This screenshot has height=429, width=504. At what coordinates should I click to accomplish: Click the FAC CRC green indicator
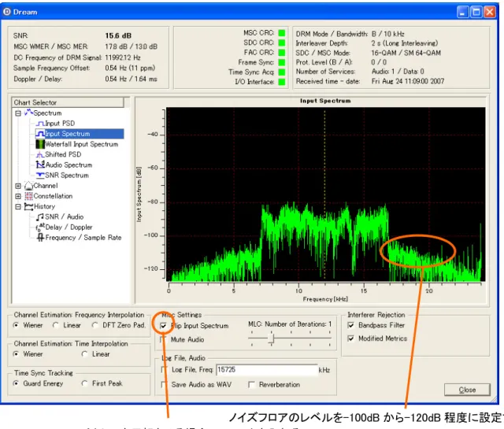282,53
